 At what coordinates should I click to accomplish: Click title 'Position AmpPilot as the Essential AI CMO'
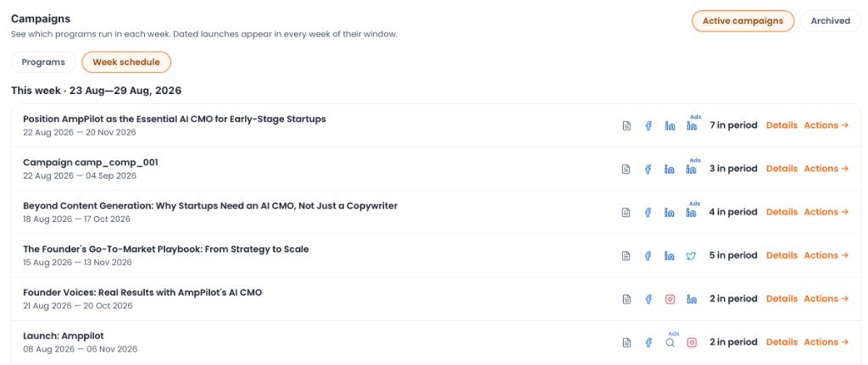(175, 119)
